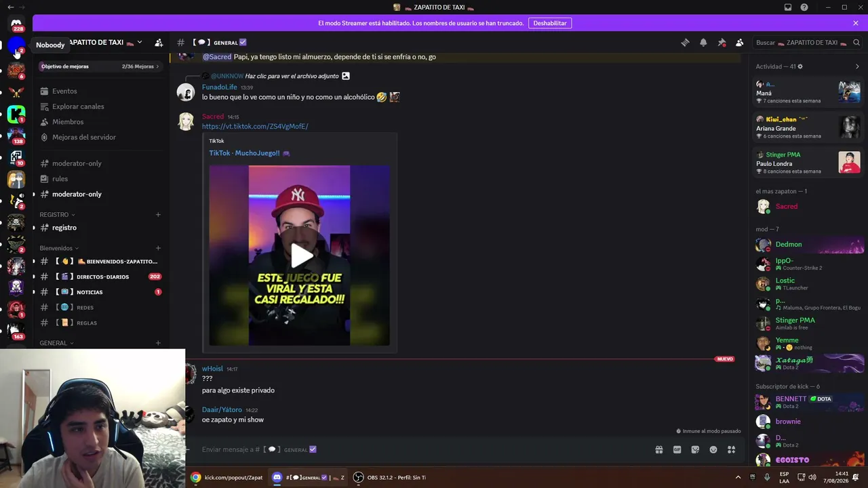Viewport: 868px width, 488px height.
Task: Click username FunadoLife in chat
Action: (x=220, y=87)
